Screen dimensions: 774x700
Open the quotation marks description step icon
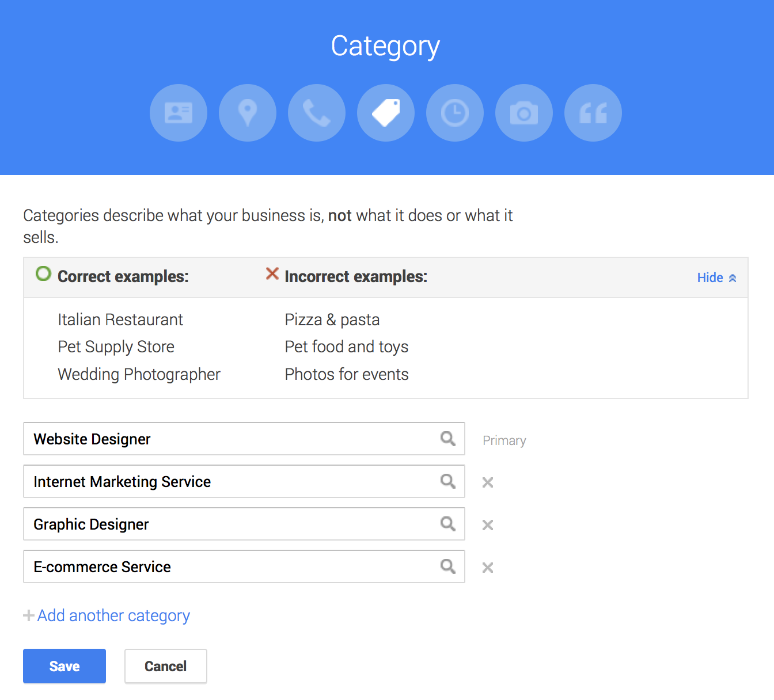pos(593,113)
